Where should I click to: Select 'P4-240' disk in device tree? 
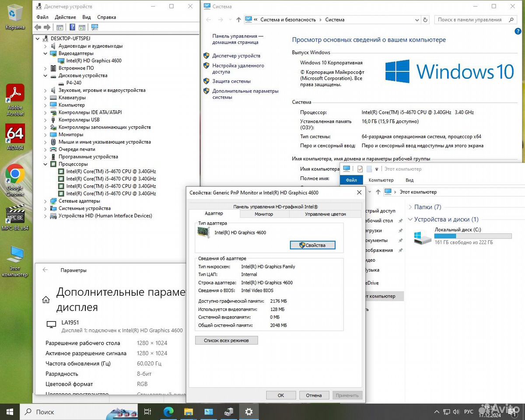click(74, 83)
